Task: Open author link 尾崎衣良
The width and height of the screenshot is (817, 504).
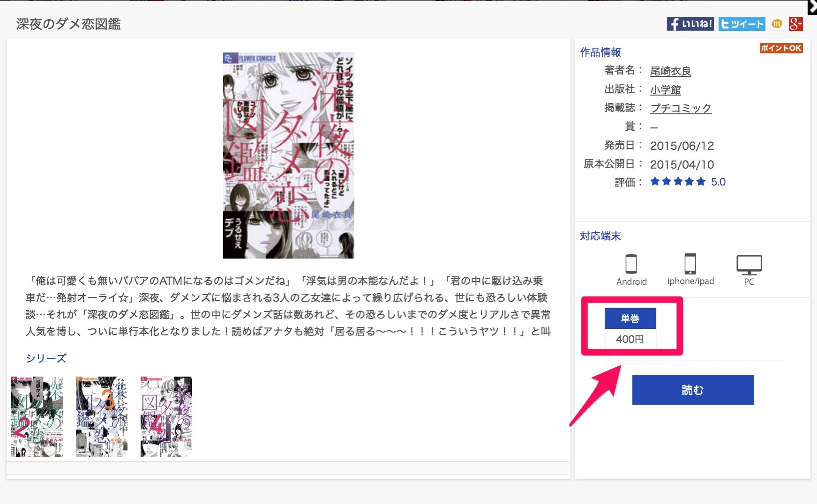Action: coord(670,71)
